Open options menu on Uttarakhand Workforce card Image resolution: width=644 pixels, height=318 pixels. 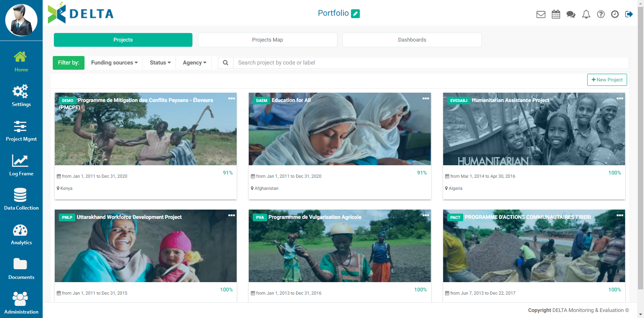(231, 215)
